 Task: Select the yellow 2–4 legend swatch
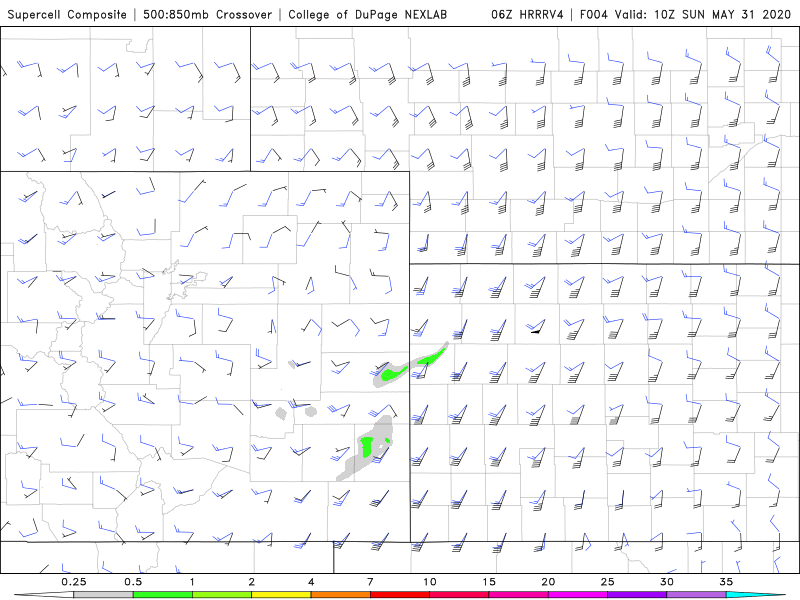coord(281,595)
